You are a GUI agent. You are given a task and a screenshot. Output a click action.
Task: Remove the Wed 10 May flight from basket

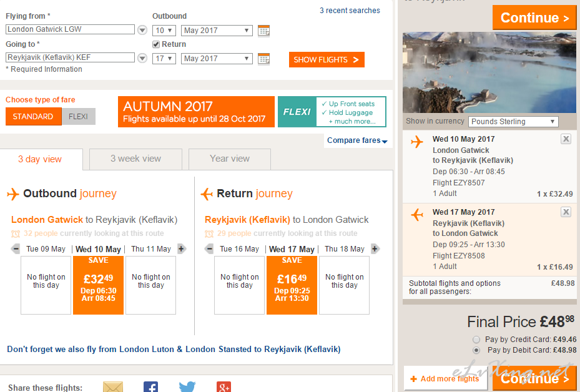tap(566, 139)
